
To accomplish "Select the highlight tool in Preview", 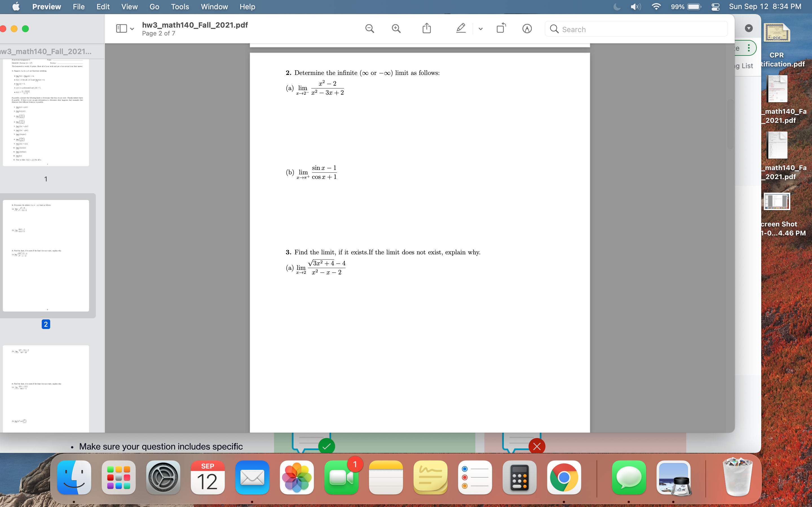I will 460,28.
